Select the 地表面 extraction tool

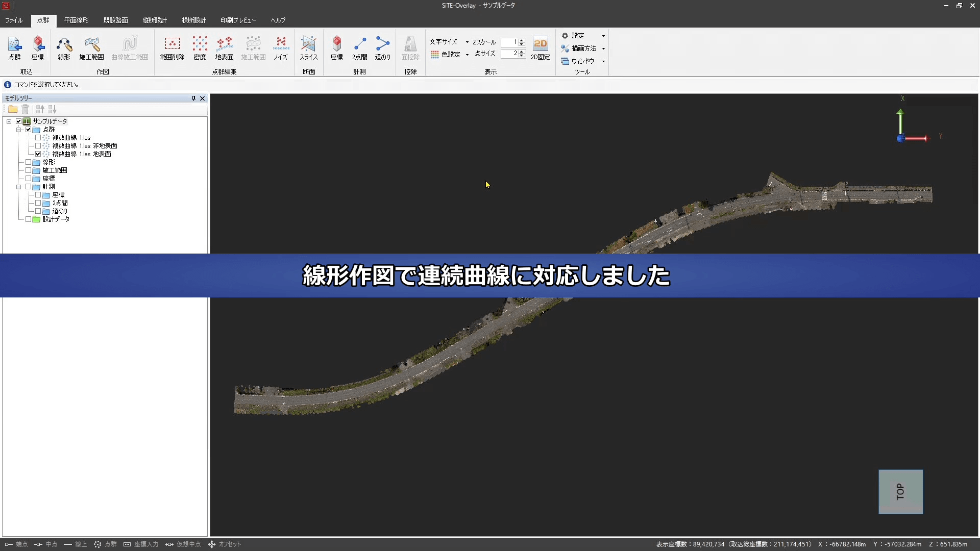coord(224,48)
